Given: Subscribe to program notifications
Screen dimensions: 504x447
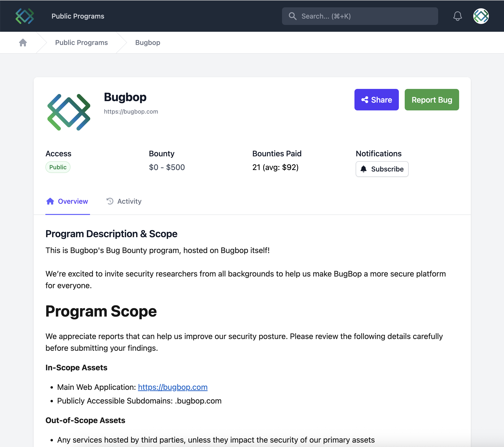Looking at the screenshot, I should click(382, 169).
